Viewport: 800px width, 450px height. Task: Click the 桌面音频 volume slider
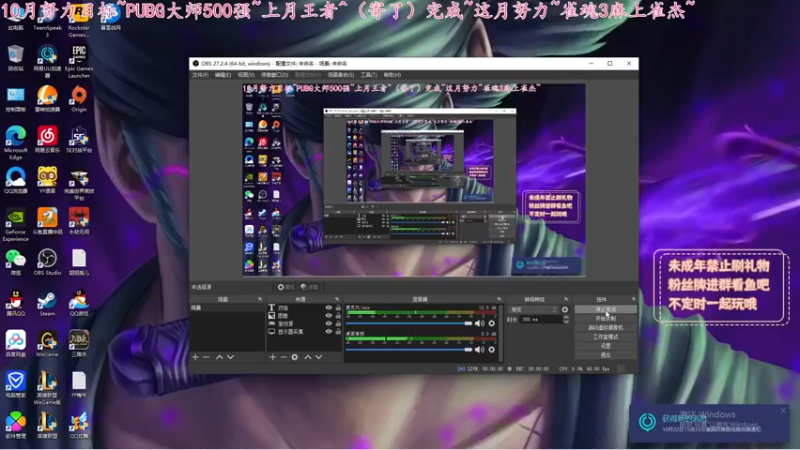tap(409, 349)
